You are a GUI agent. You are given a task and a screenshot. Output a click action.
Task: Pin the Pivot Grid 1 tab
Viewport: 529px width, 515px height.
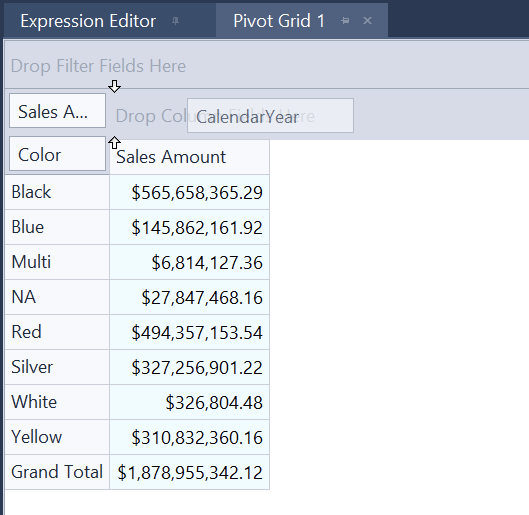click(345, 21)
